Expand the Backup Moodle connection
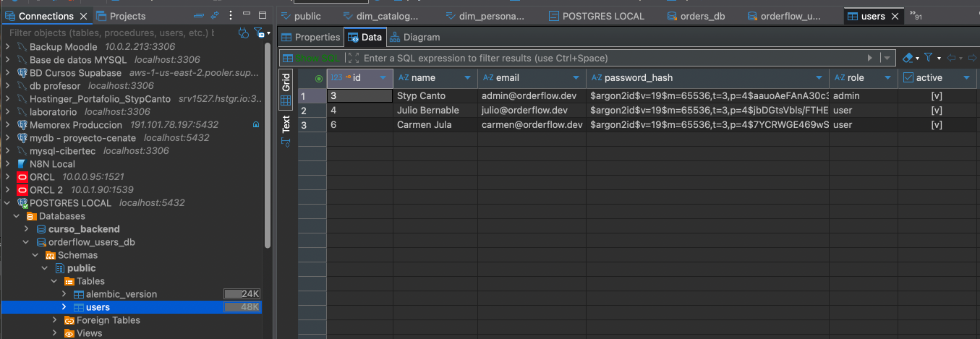 pyautogui.click(x=8, y=47)
